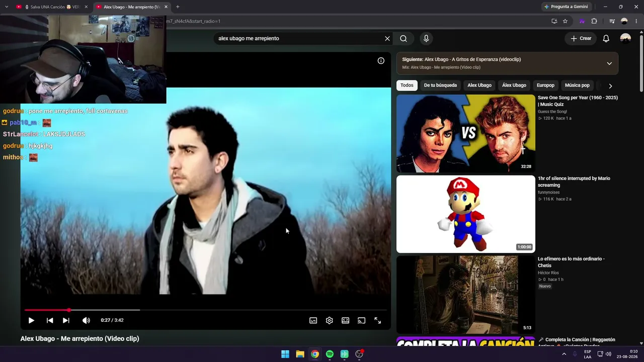Open the 1hr of silence Mario title
Screen dimensions: 644x362
coord(574,182)
